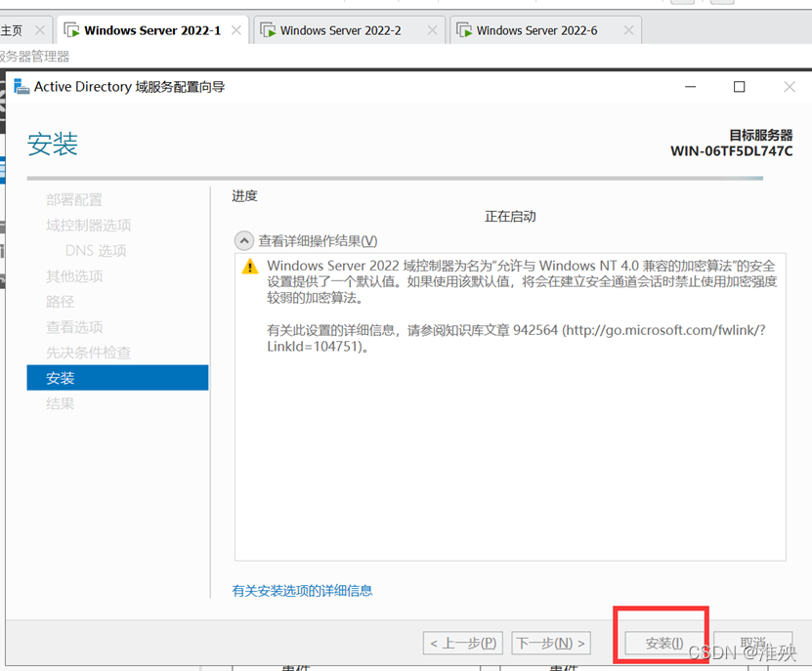Select 路径 in wizard steps
Screen dimensions: 812x671
click(60, 302)
